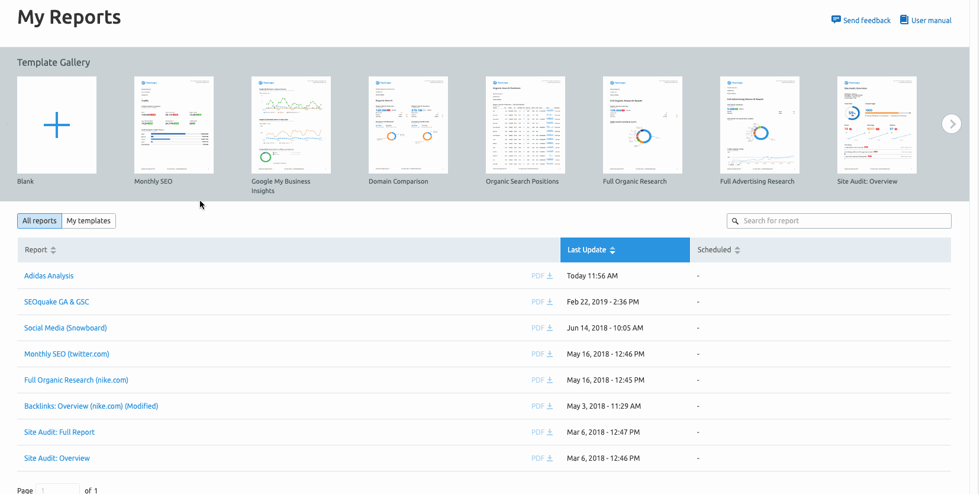This screenshot has height=494, width=980.
Task: Switch to the My templates tab
Action: tap(89, 221)
